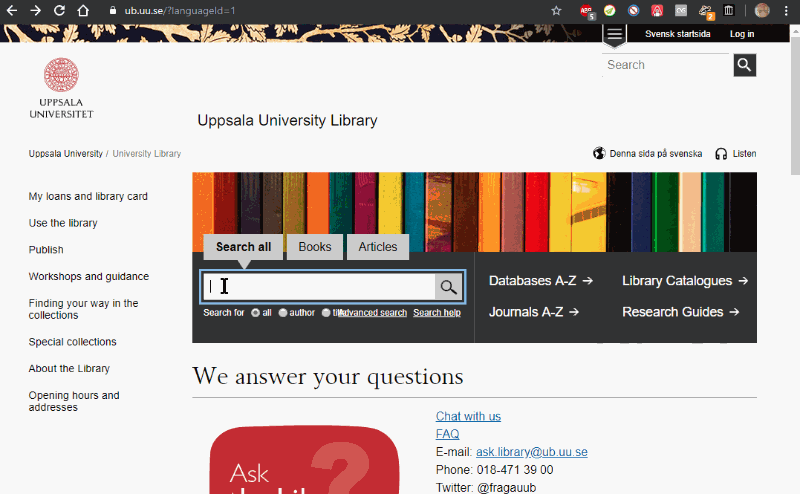Image resolution: width=800 pixels, height=494 pixels.
Task: Open the blue circular blocker extension icon
Action: 633,10
